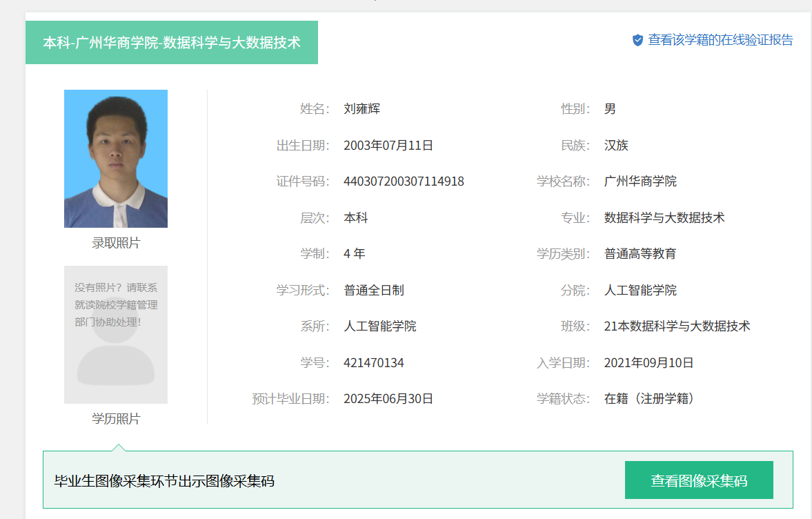
Task: Open 查看该学籍的在线验证报告 link
Action: pyautogui.click(x=720, y=40)
